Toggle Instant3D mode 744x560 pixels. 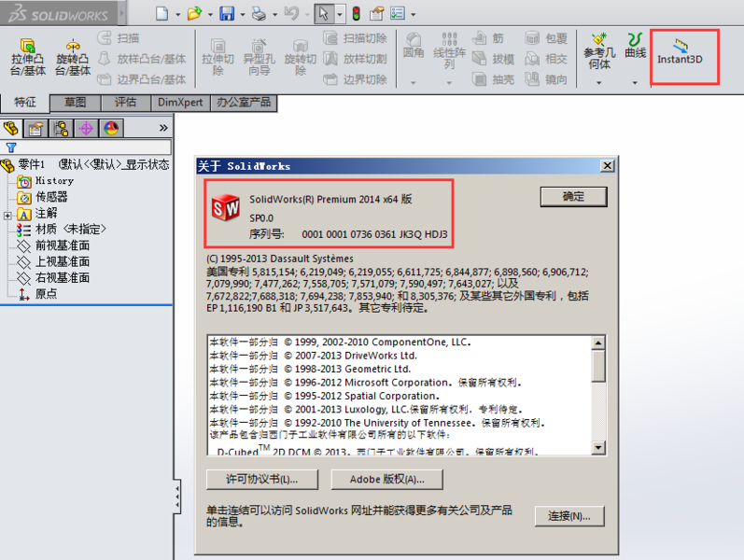pos(680,51)
